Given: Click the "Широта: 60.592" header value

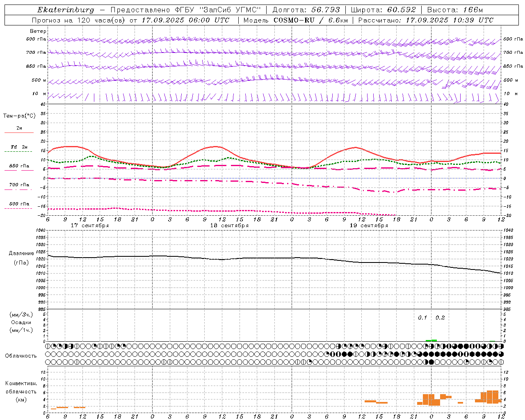Looking at the screenshot, I should coord(383,10).
